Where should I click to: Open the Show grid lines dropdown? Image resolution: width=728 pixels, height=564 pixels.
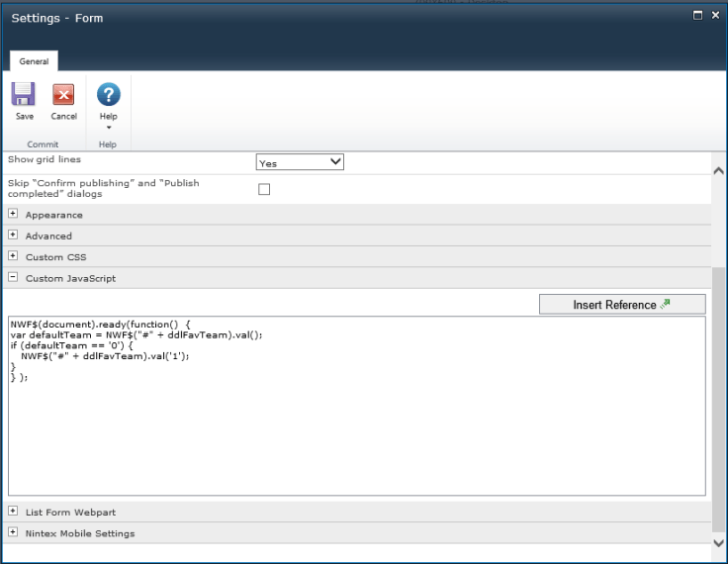(x=300, y=162)
